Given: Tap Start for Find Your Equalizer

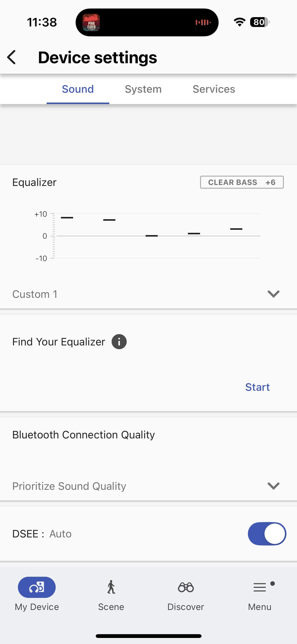Looking at the screenshot, I should 257,387.
